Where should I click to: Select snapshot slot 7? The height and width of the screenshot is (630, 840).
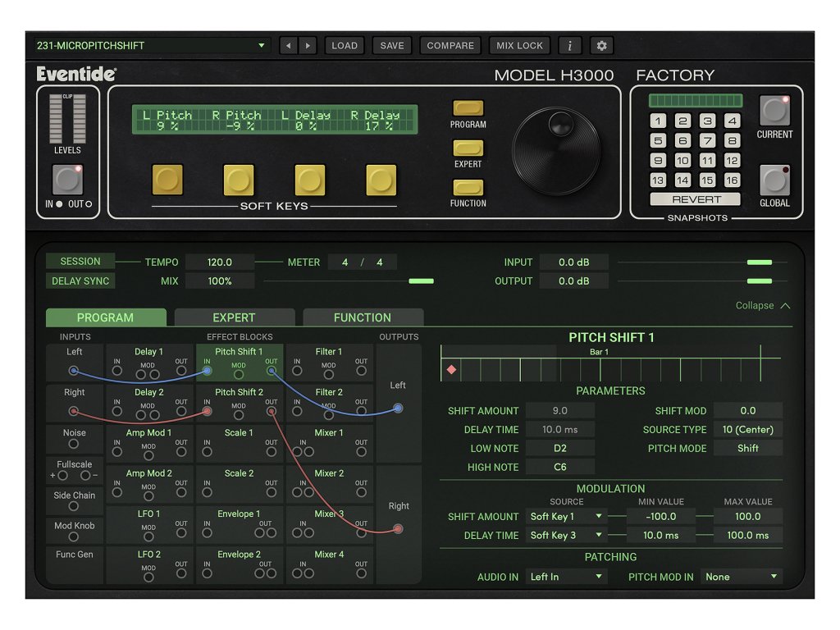[707, 140]
